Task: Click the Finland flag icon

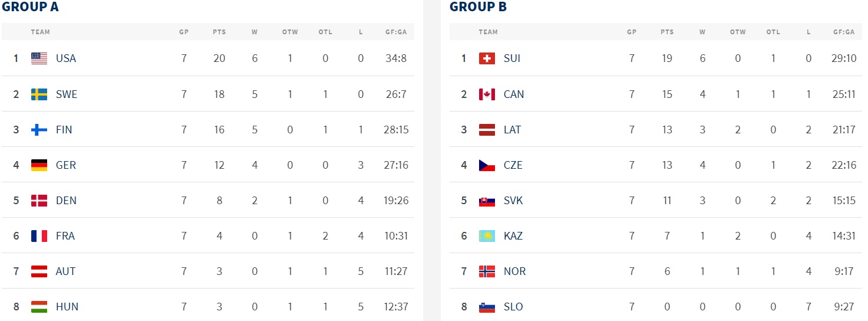Action: click(x=39, y=130)
